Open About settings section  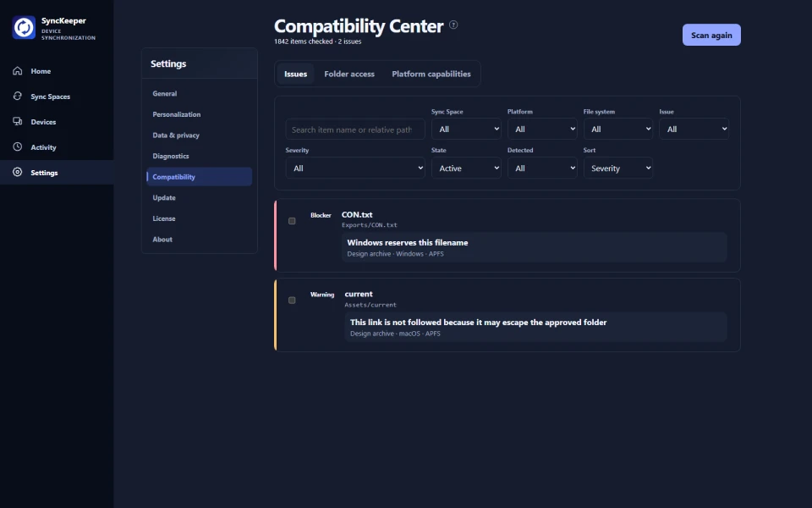200,239
